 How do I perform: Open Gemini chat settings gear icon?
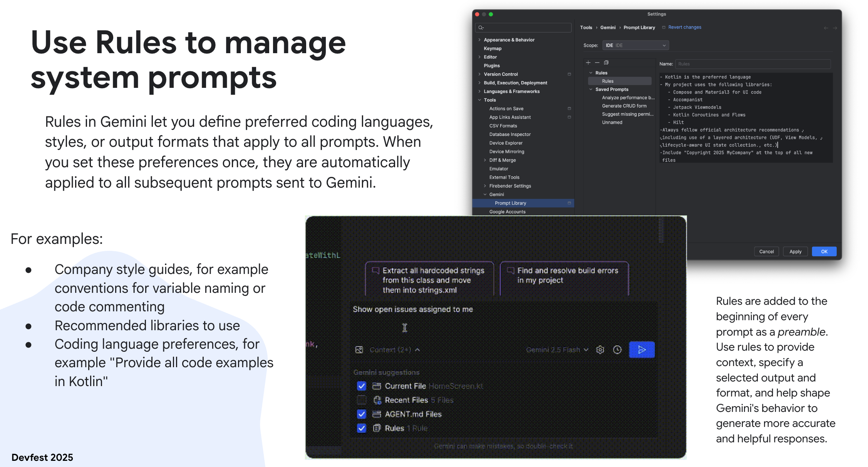click(600, 349)
